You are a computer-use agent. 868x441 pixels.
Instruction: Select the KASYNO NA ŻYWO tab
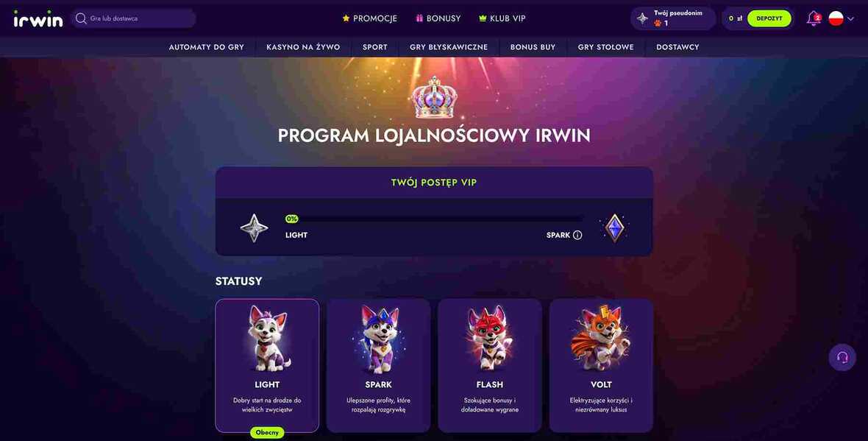[x=303, y=47]
